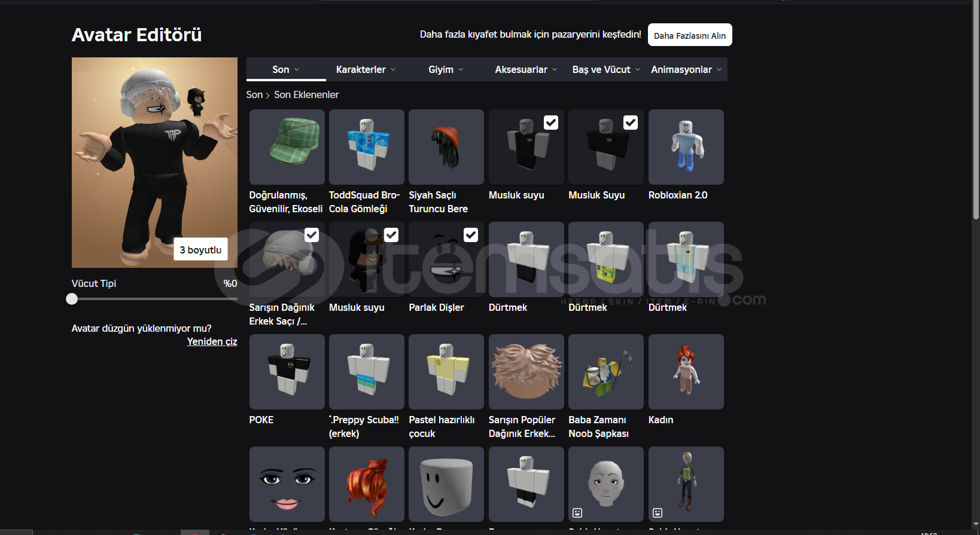Click the Yeniden çiz link
980x535 pixels.
point(212,341)
